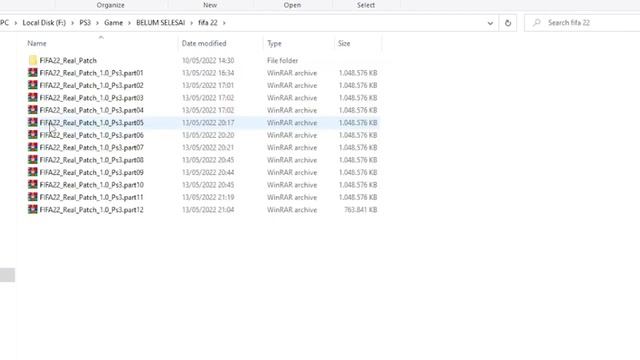Click the New ribbon group label
This screenshot has height=360, width=640.
click(210, 5)
